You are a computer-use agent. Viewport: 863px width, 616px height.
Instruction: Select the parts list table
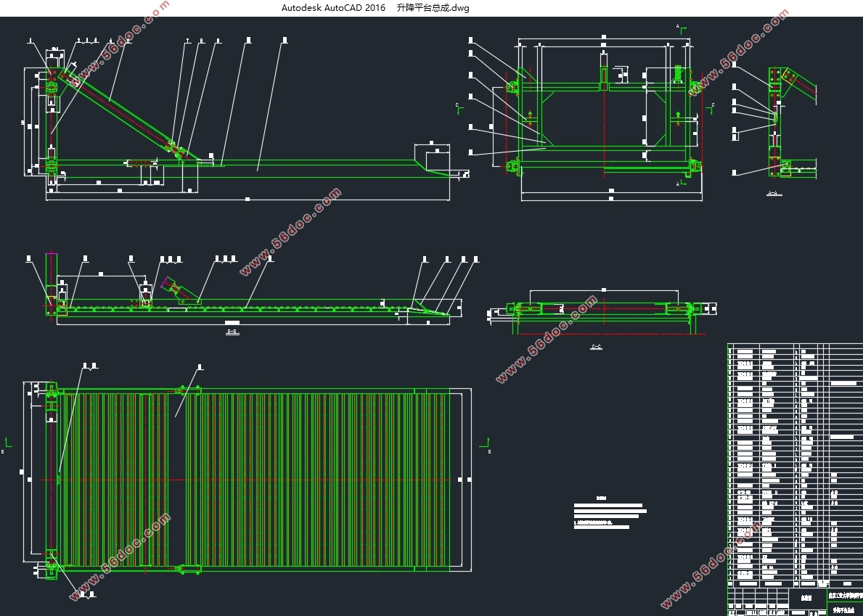coord(795,465)
